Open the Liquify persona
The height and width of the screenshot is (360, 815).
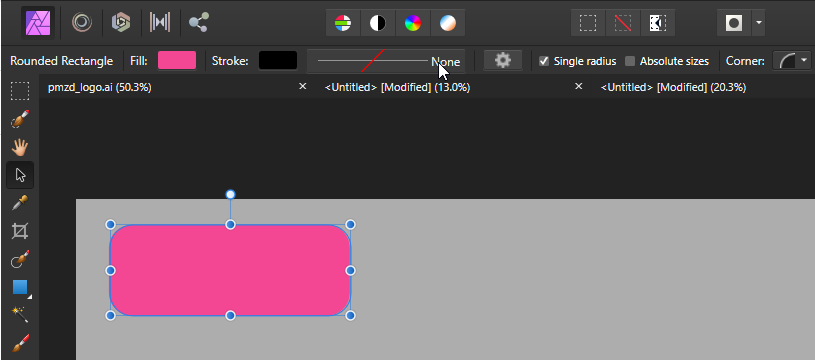click(82, 22)
